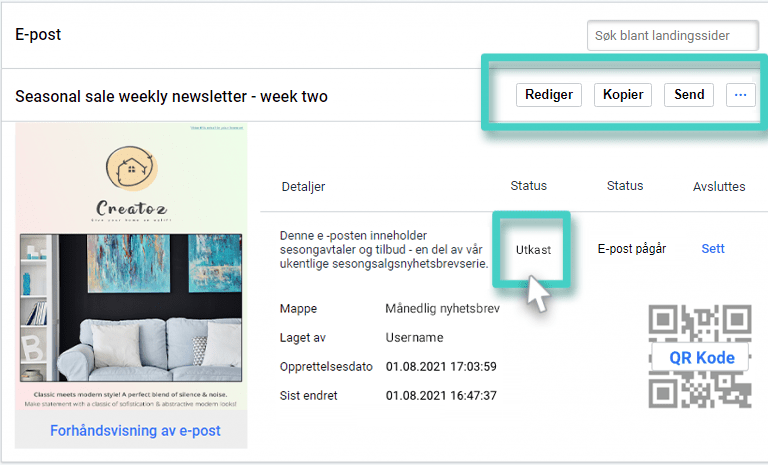768x465 pixels.
Task: Click the 'Opprettelsesdato' label
Action: point(326,367)
